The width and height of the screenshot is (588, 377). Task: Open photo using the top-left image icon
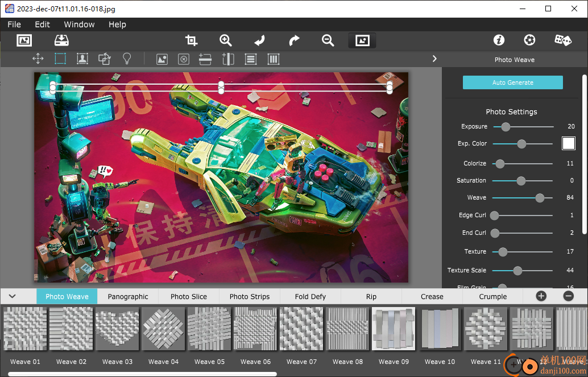(24, 40)
